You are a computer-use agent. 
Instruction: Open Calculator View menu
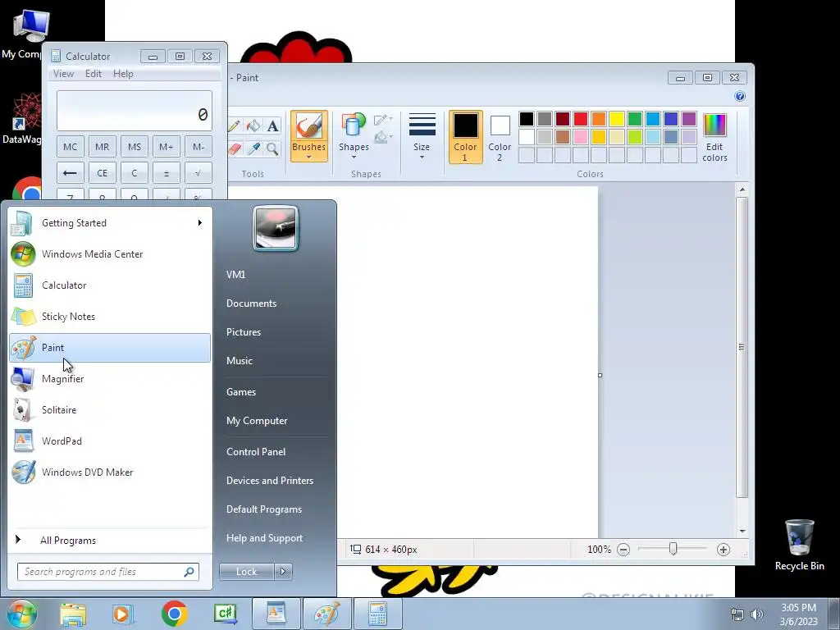(63, 74)
